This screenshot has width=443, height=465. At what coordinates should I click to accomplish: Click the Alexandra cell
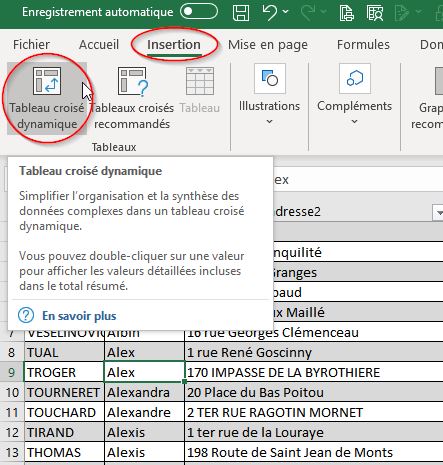tap(144, 392)
